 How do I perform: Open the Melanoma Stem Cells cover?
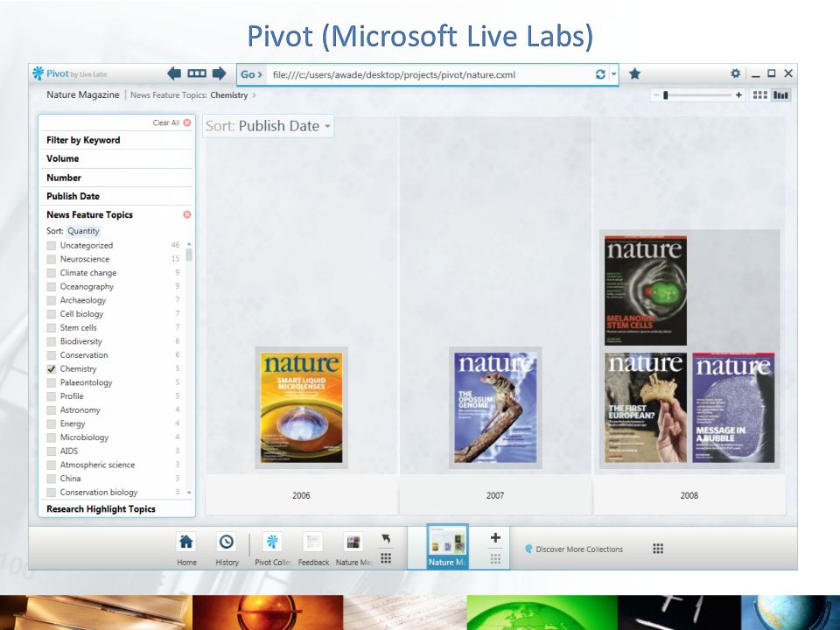point(646,290)
